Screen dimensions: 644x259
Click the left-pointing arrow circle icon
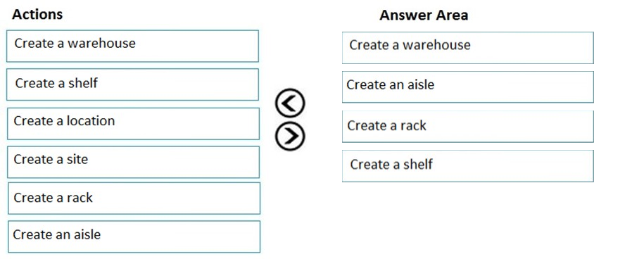coord(290,103)
